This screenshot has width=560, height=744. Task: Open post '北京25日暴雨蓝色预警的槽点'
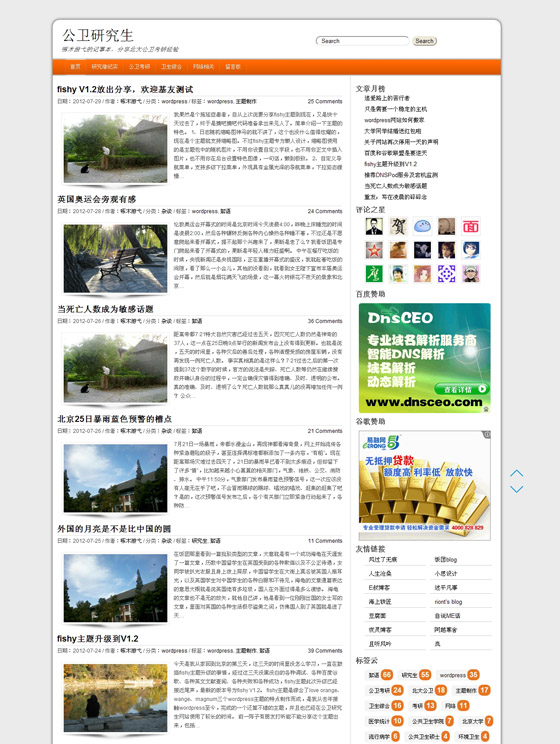pos(114,419)
